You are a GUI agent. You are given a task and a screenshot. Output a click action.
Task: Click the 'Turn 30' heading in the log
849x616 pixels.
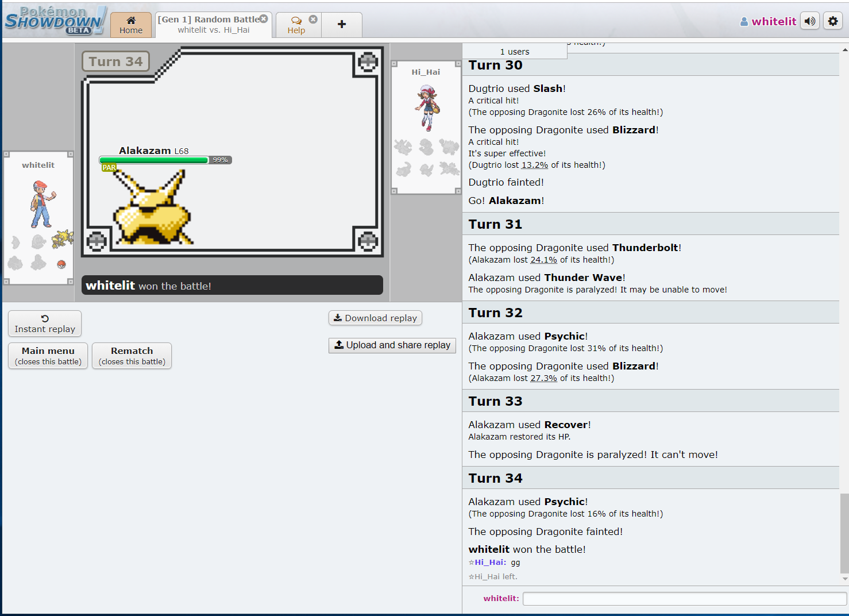point(496,65)
